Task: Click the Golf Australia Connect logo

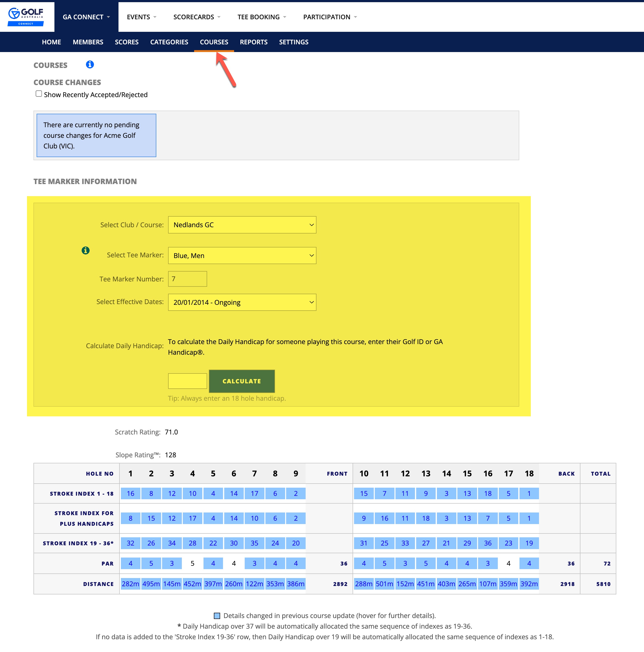Action: 26,17
